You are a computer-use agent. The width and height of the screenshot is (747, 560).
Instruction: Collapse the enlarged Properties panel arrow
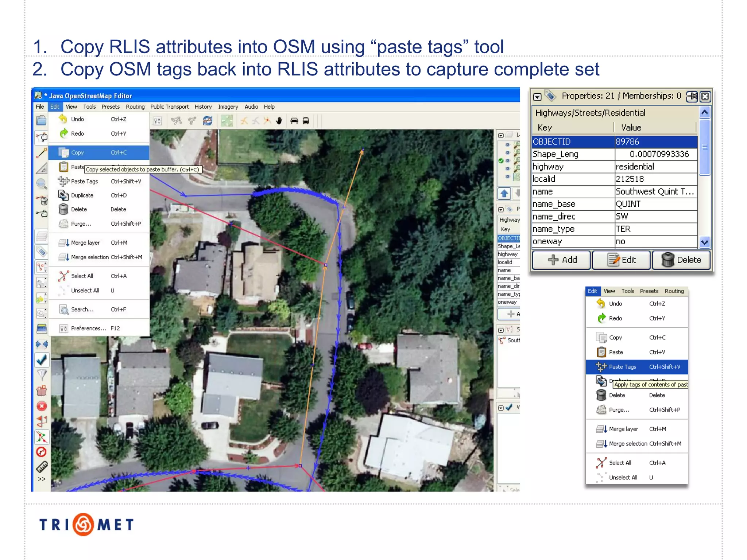click(x=537, y=97)
